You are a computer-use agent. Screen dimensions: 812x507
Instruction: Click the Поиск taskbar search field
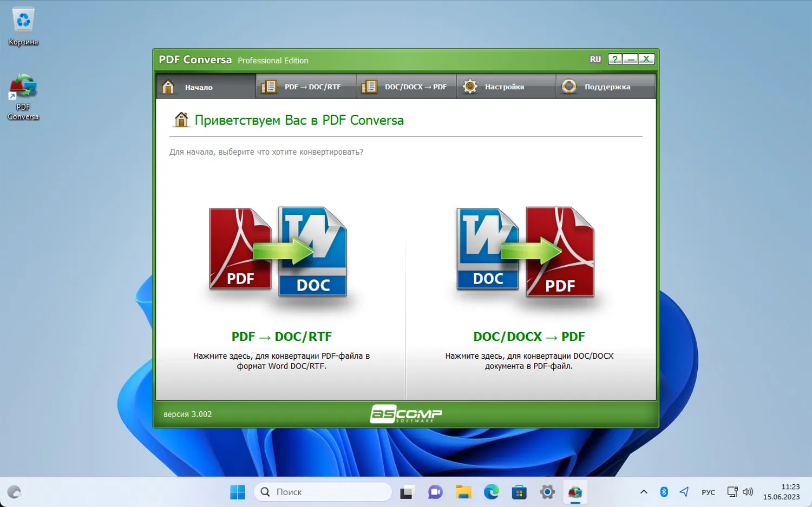[323, 492]
